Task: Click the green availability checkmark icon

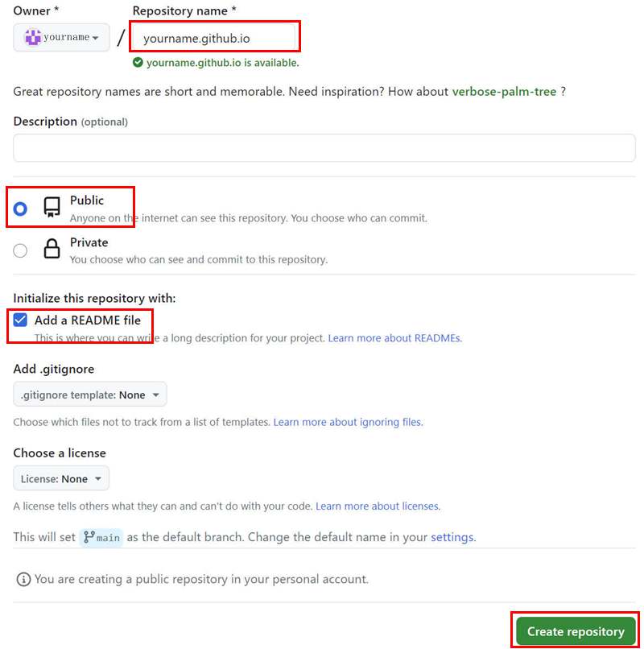Action: pos(138,63)
